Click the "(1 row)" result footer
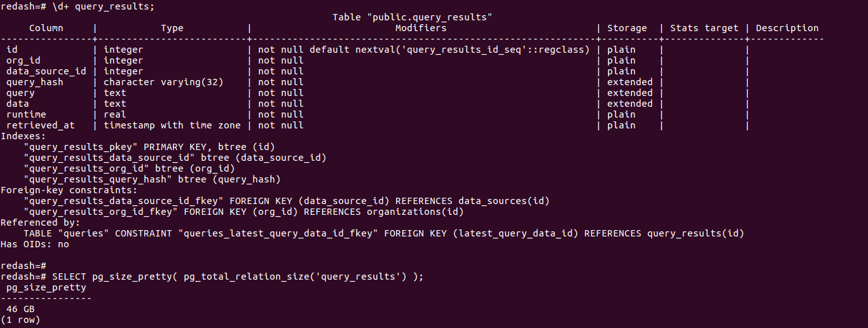Image resolution: width=868 pixels, height=328 pixels. [x=20, y=320]
